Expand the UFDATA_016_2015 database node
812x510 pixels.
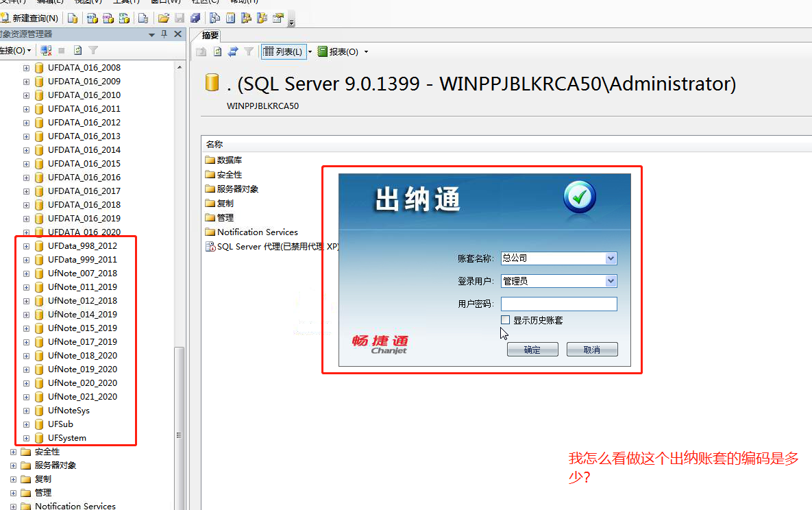(x=27, y=164)
